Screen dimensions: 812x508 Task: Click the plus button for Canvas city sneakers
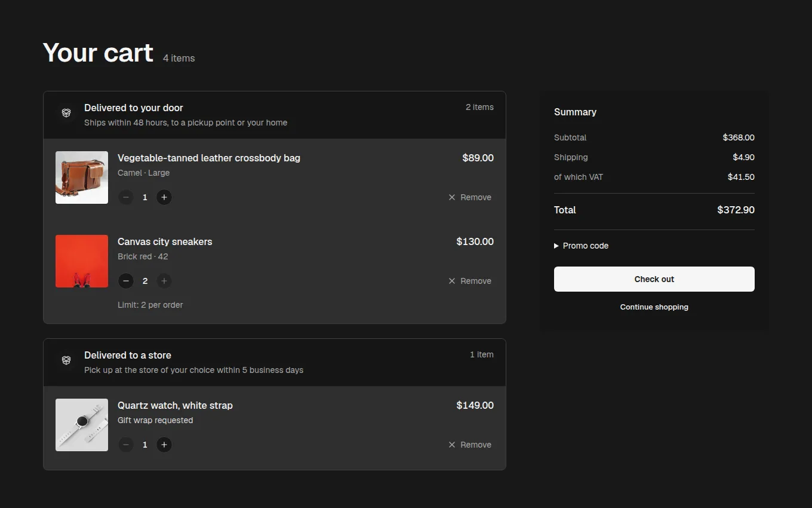[164, 281]
